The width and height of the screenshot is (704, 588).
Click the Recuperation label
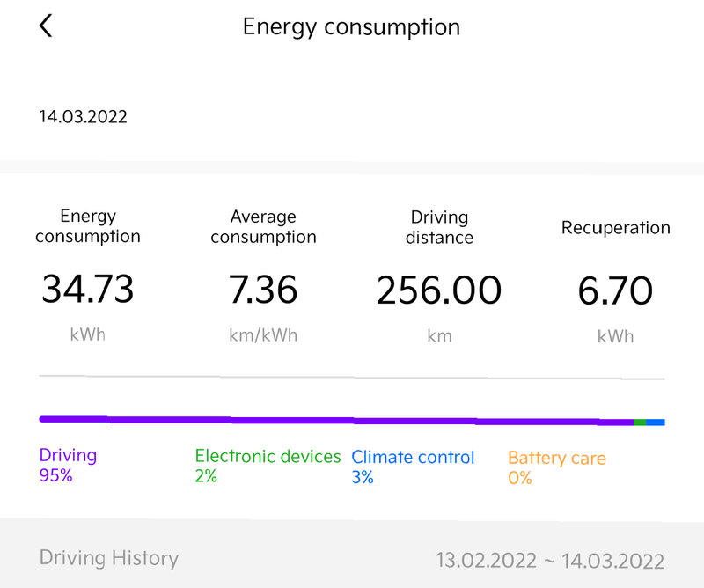tap(615, 228)
